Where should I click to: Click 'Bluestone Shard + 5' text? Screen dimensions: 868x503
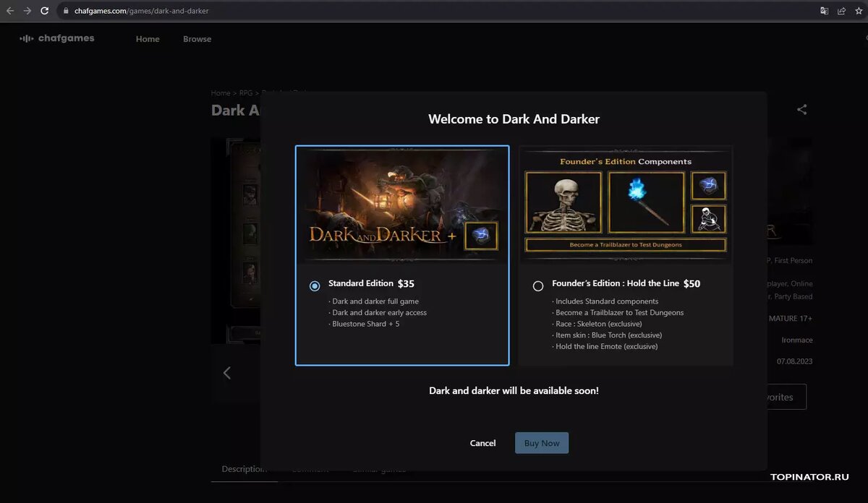coord(365,324)
